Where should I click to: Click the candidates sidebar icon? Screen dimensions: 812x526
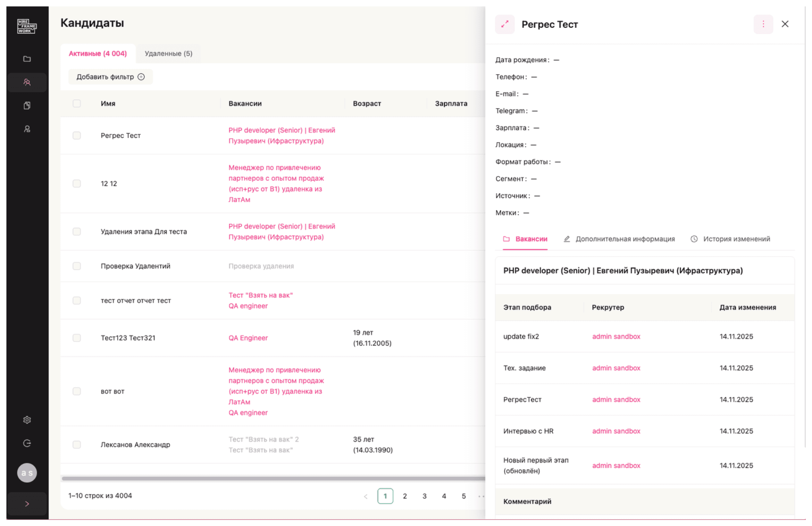27,83
